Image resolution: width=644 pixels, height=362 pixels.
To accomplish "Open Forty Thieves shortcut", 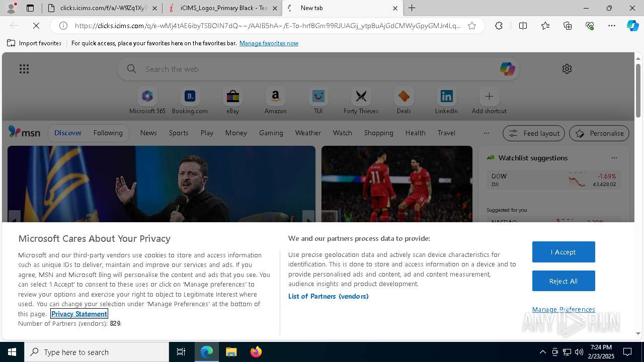I will pos(361,101).
